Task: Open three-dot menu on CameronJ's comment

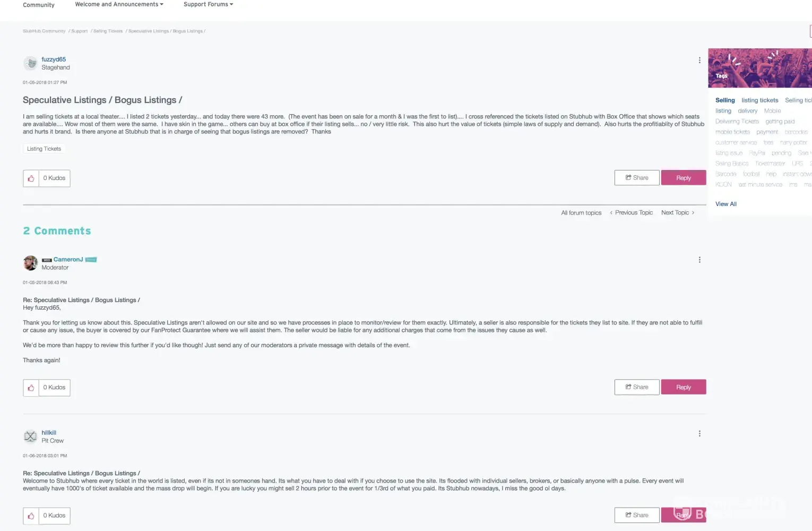Action: 699,260
